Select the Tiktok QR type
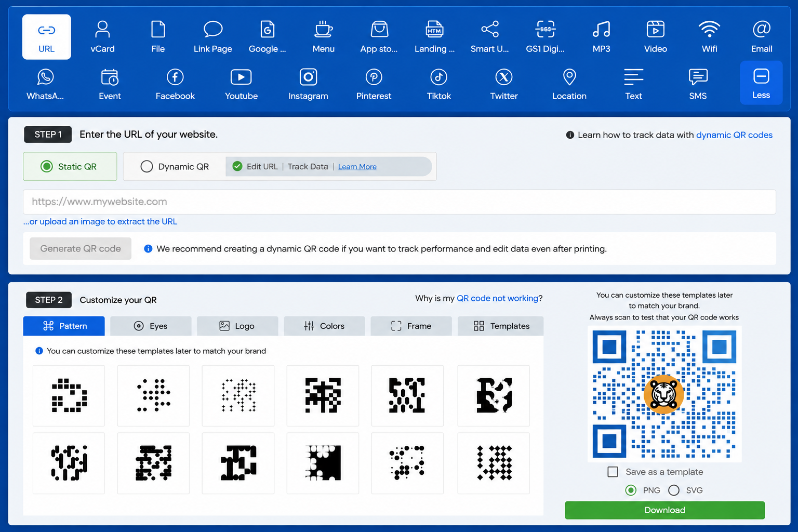 [439, 84]
